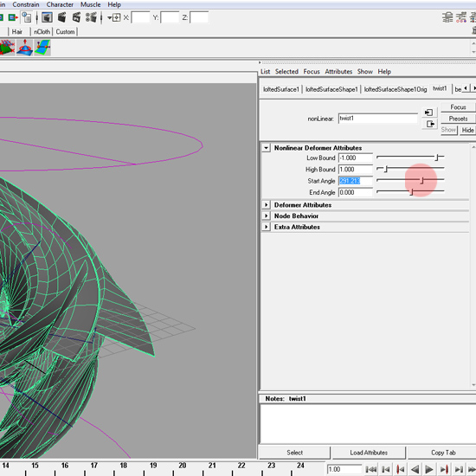
Task: Step forward one frame
Action: coord(459,469)
